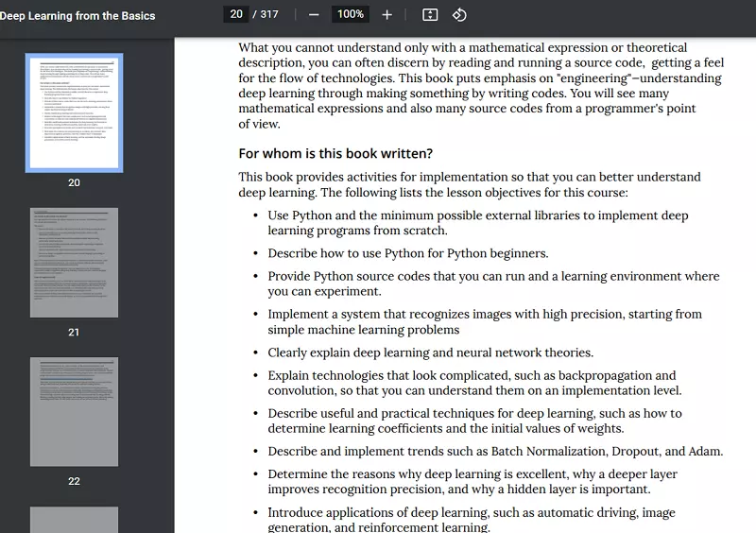This screenshot has height=533, width=756.
Task: Jump to the page 22 thumbnail
Action: point(74,411)
